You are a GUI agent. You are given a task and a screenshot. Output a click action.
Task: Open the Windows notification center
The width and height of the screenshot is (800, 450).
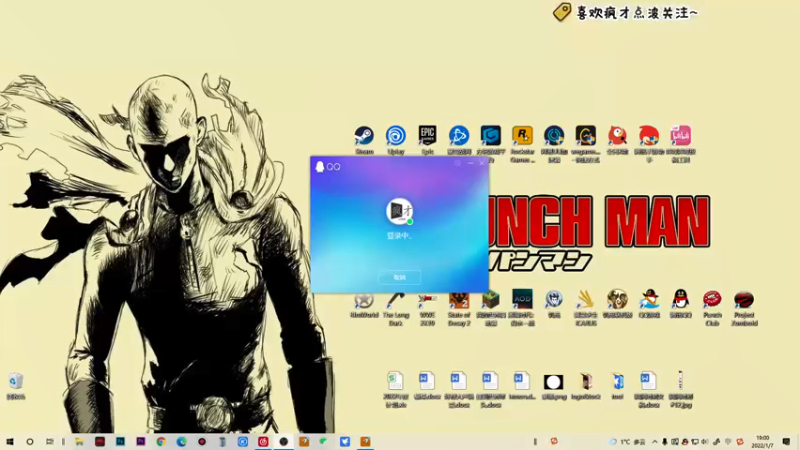click(x=786, y=441)
